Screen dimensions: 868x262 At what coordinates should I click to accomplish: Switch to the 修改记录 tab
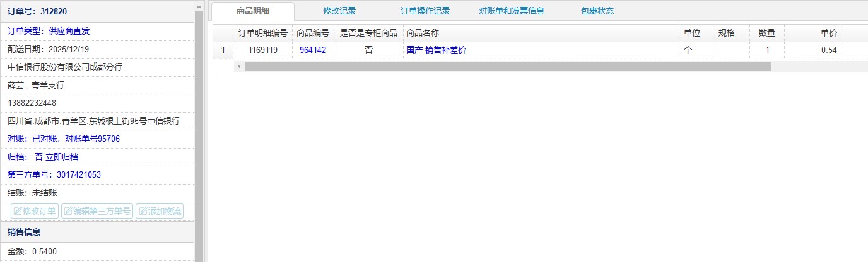click(339, 11)
